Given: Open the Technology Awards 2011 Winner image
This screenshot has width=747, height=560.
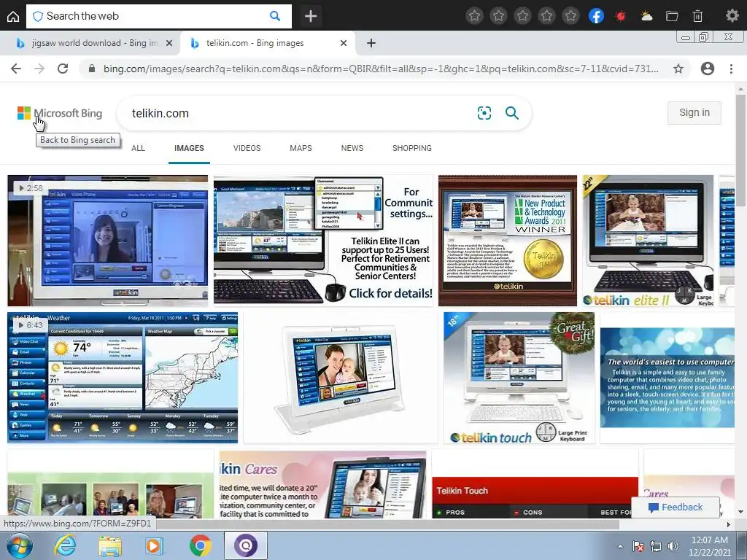Looking at the screenshot, I should point(508,241).
